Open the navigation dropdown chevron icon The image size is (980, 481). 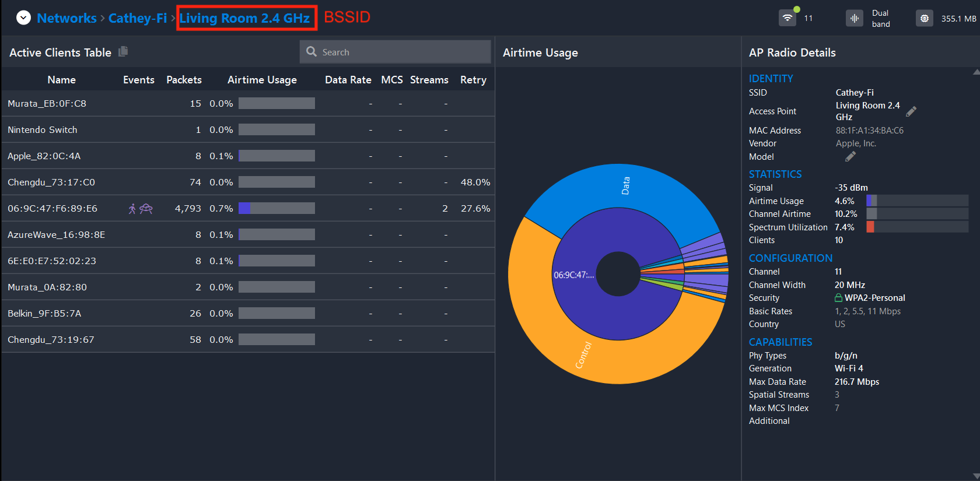23,18
